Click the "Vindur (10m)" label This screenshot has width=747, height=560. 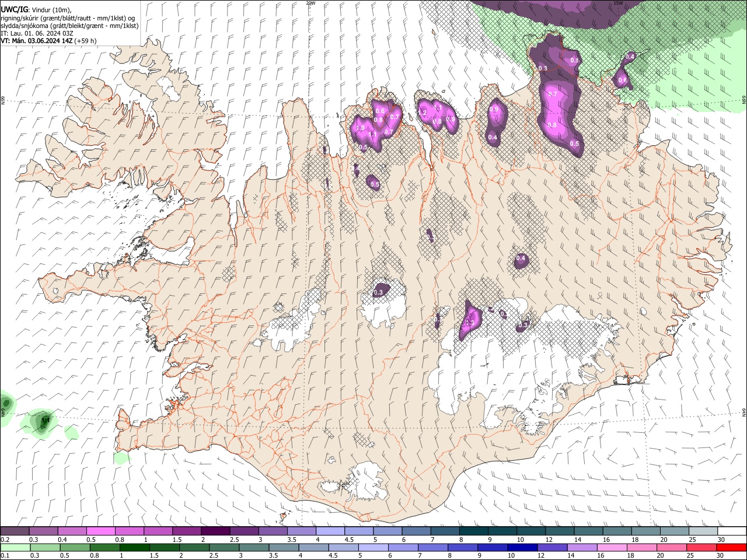(51, 9)
